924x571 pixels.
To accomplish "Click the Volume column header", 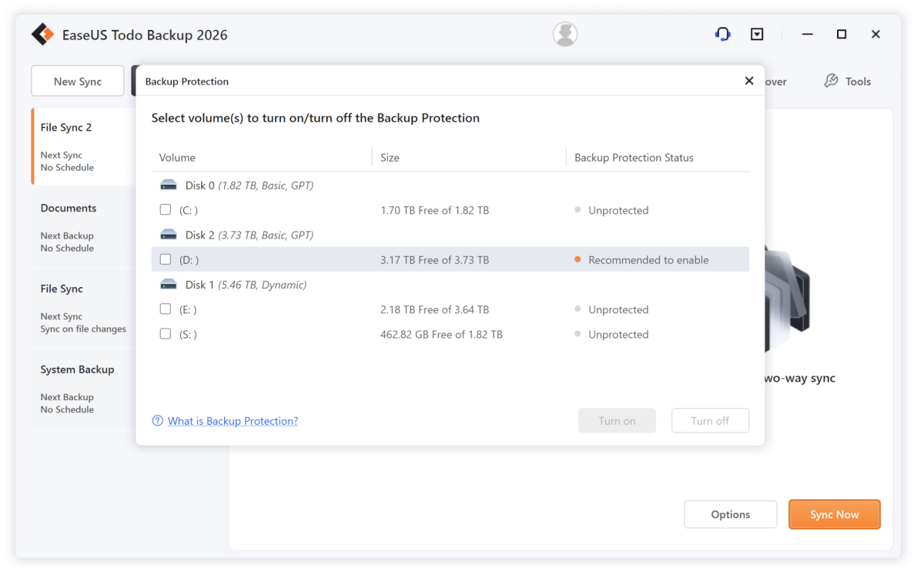I will coord(177,158).
